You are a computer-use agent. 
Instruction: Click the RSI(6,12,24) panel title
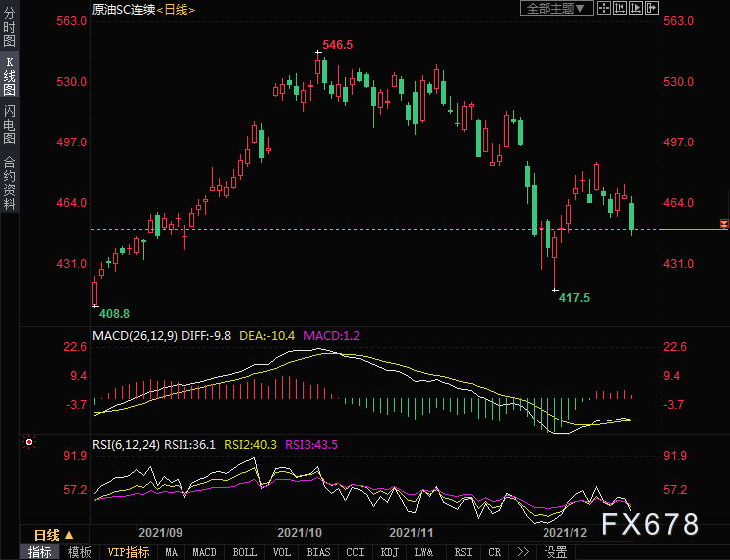click(126, 445)
